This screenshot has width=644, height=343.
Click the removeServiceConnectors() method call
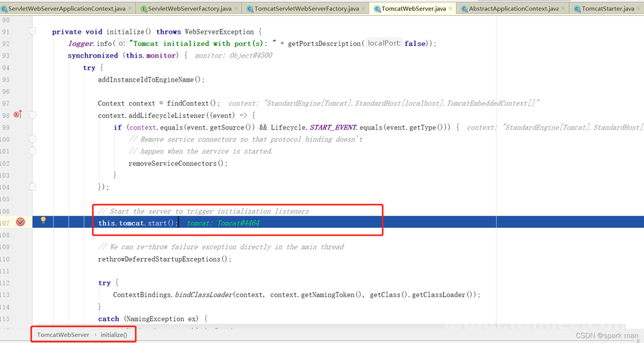coord(178,163)
